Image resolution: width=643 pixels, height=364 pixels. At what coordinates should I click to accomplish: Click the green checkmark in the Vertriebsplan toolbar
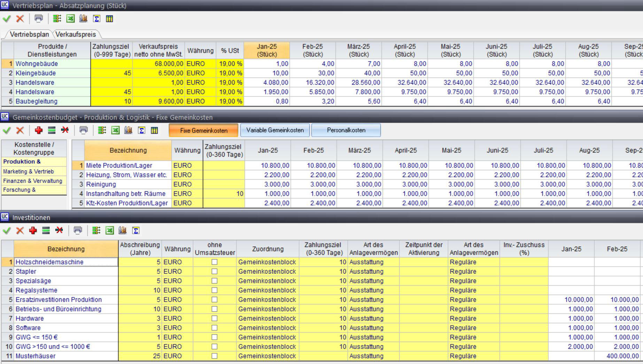point(7,19)
